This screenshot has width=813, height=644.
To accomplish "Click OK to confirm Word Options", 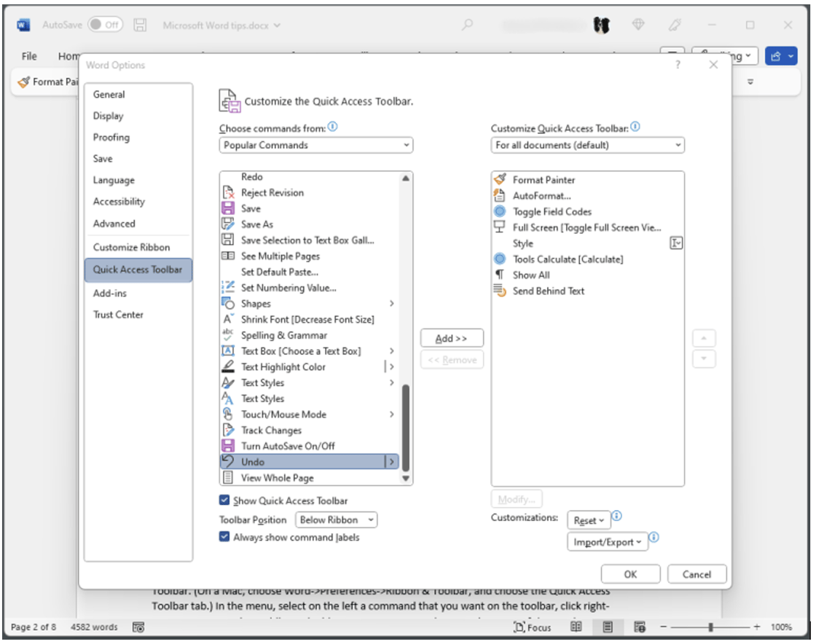I will coord(630,574).
